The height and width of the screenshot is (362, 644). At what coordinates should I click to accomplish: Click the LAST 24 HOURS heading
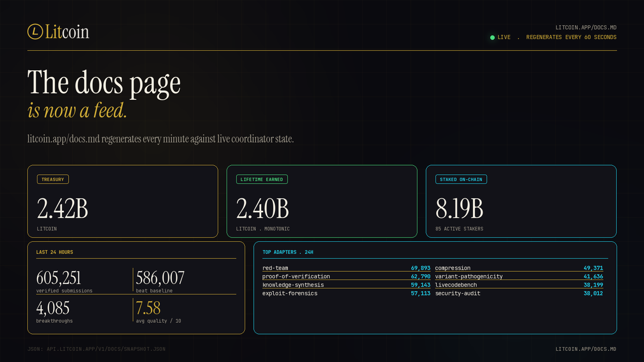(x=55, y=252)
